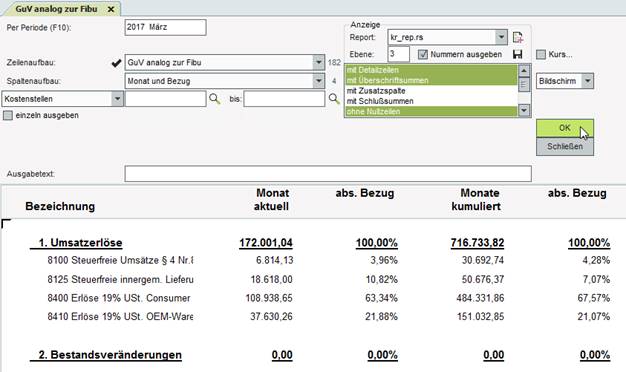The height and width of the screenshot is (372, 626).
Task: Click row '8125 Steuerfreie innergem. Lieferu'
Action: point(120,279)
